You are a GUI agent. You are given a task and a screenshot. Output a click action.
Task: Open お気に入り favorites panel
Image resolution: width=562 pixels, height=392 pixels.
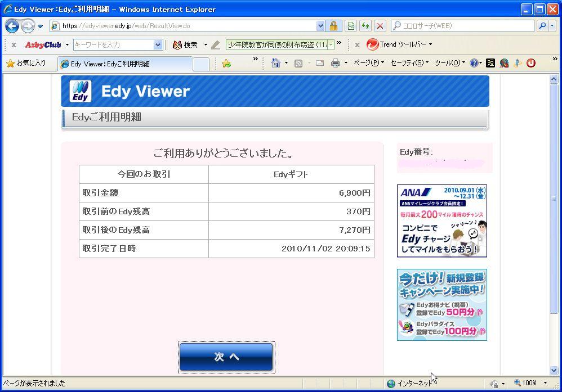(x=26, y=64)
